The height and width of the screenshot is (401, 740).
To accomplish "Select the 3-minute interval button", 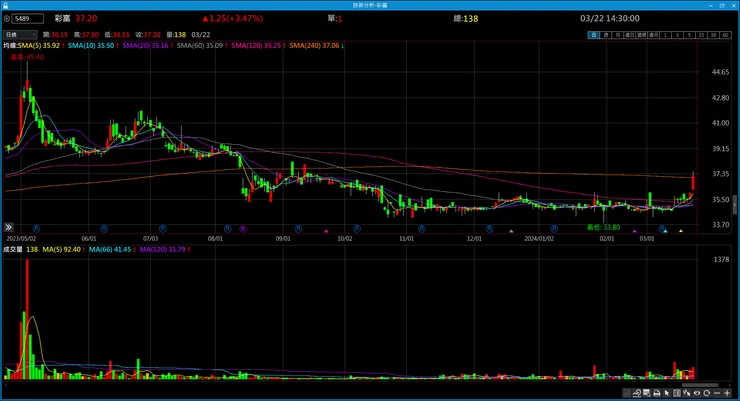I will click(x=677, y=35).
